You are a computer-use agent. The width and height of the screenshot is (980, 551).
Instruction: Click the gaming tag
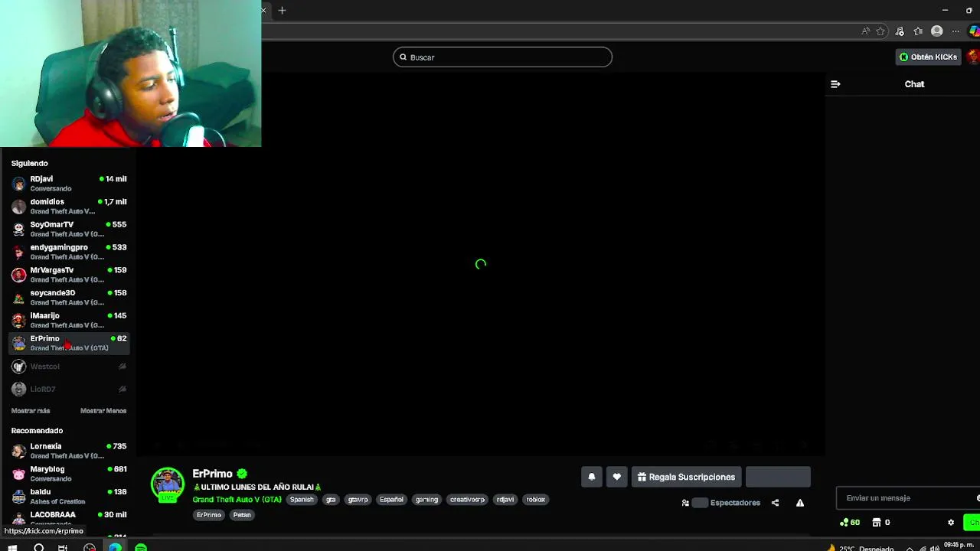coord(426,500)
